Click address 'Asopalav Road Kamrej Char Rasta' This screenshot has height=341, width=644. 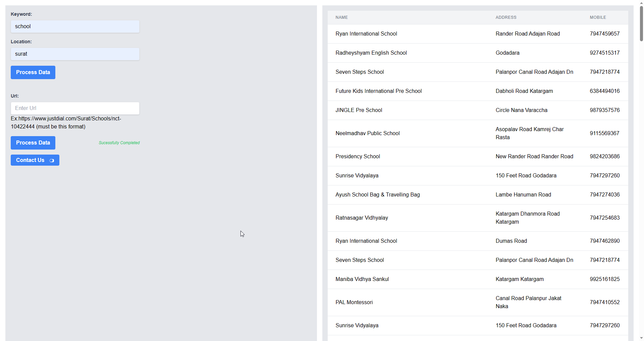point(530,133)
